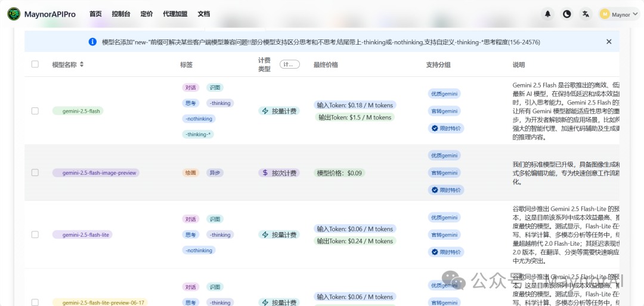
Task: Toggle dark mode moon icon
Action: click(x=567, y=14)
